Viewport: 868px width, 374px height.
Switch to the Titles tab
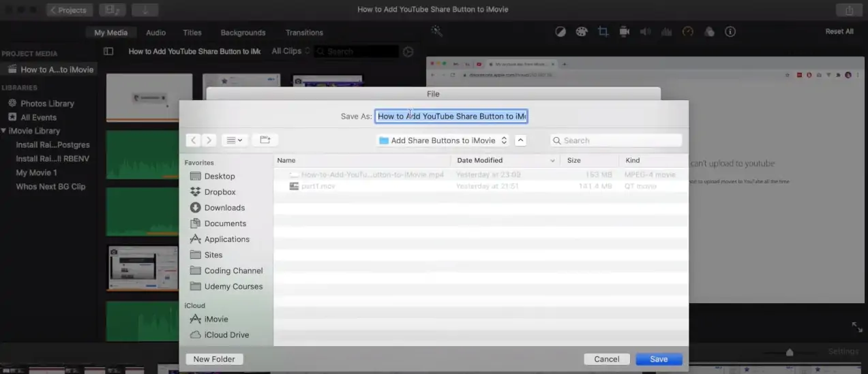[192, 33]
